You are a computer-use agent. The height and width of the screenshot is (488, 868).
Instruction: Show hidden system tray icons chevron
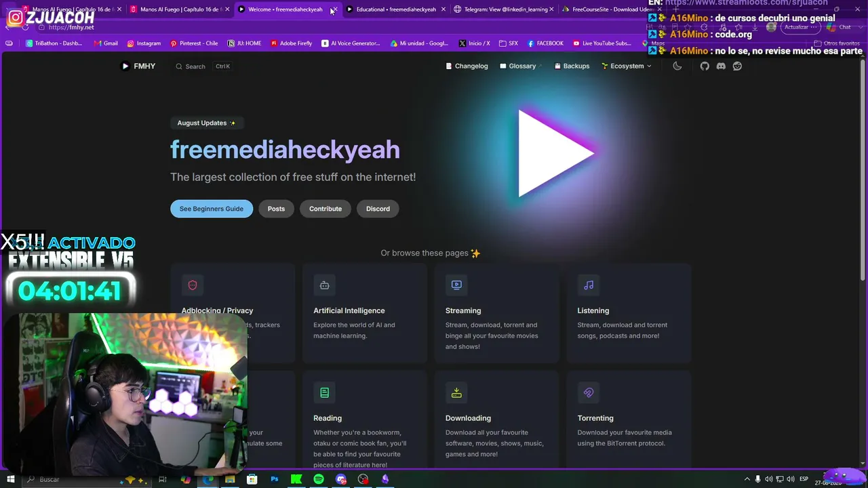pyautogui.click(x=747, y=479)
